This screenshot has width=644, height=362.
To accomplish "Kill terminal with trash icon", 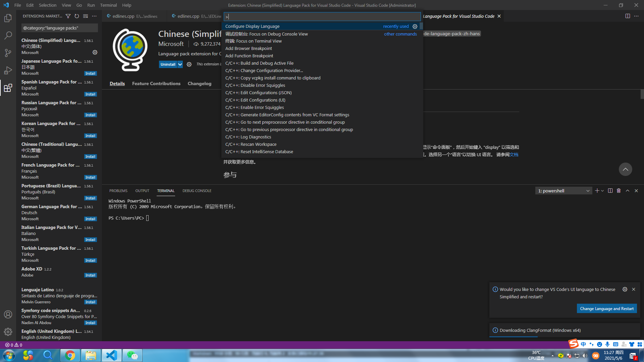I will 619,191.
